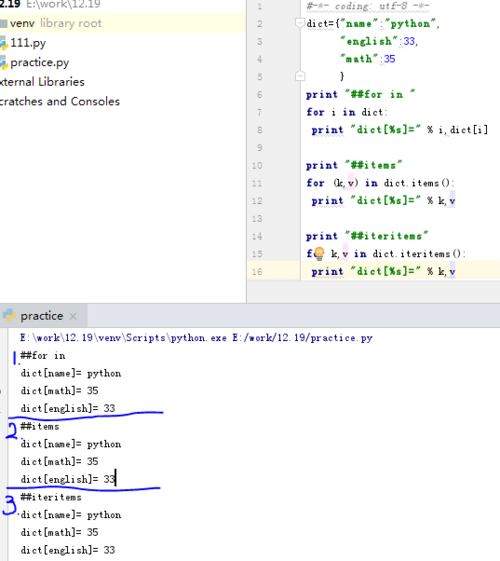Close the practice run tab
This screenshot has height=561, width=500.
[x=73, y=316]
